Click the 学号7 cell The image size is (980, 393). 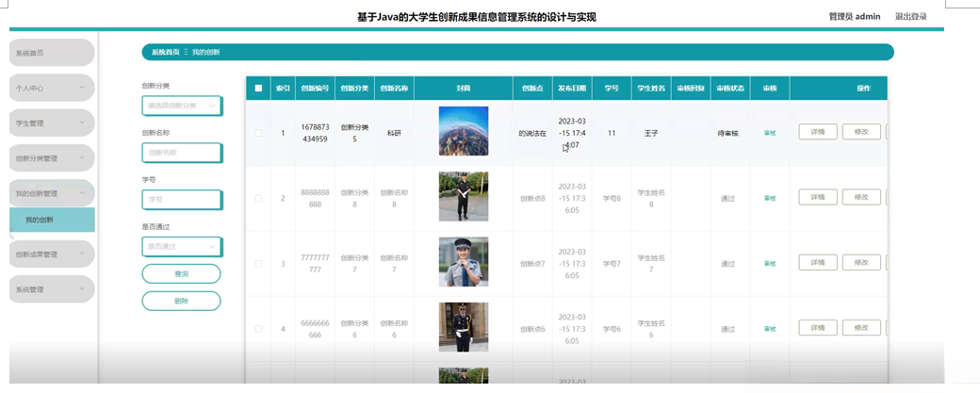pos(612,264)
